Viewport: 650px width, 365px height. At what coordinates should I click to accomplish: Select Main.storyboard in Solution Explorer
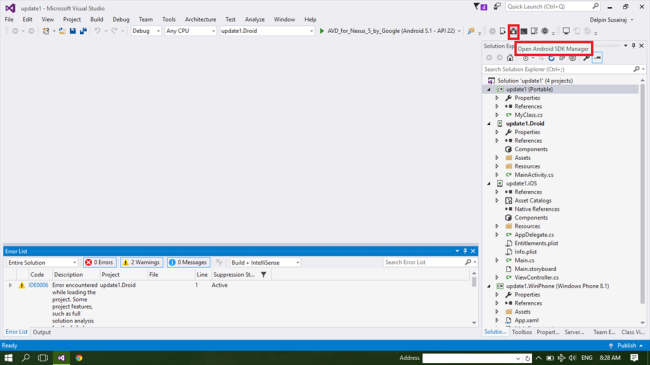(x=535, y=269)
